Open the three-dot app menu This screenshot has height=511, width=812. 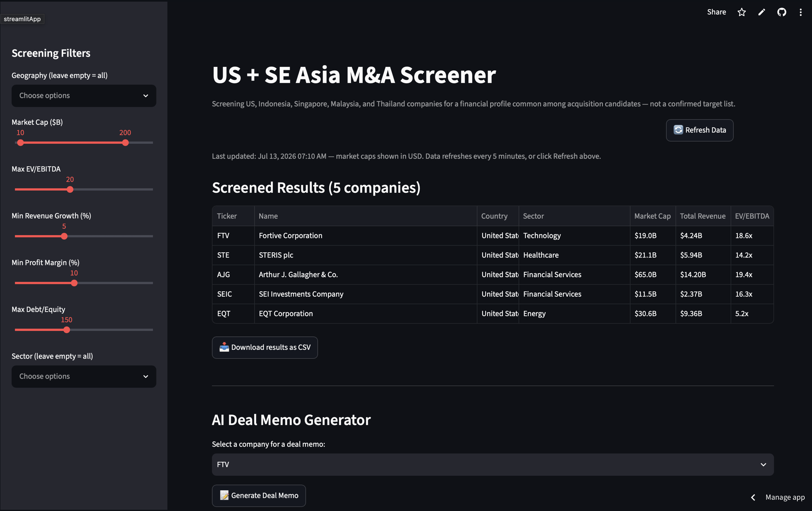pyautogui.click(x=800, y=12)
